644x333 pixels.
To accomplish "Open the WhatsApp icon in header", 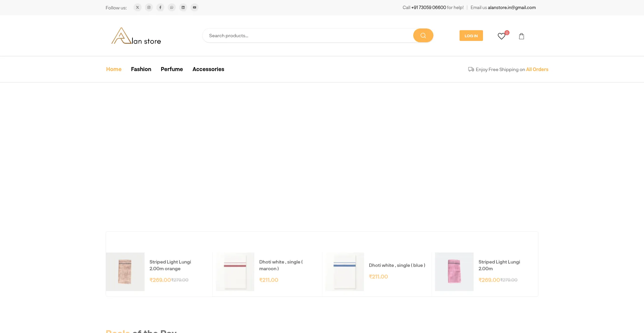I will (172, 7).
